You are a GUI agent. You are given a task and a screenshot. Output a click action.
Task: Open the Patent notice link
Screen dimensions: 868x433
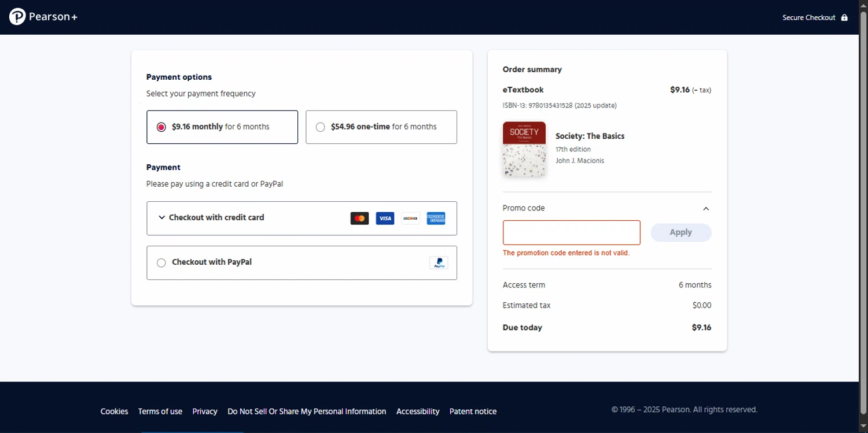tap(473, 412)
